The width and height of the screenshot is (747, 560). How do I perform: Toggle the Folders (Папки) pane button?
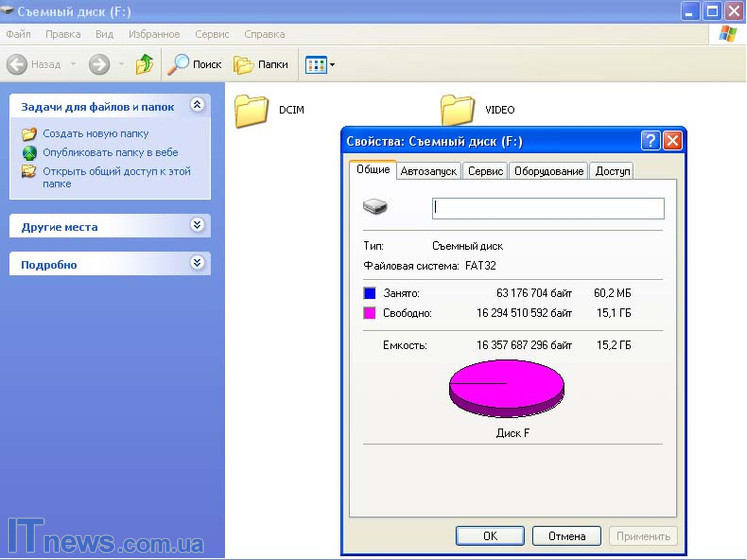(x=261, y=65)
